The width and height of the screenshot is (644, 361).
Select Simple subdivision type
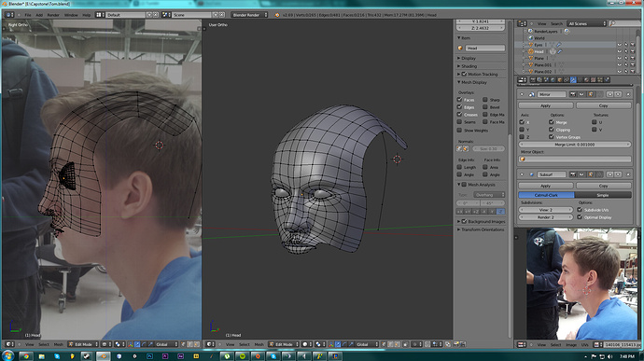click(x=603, y=195)
